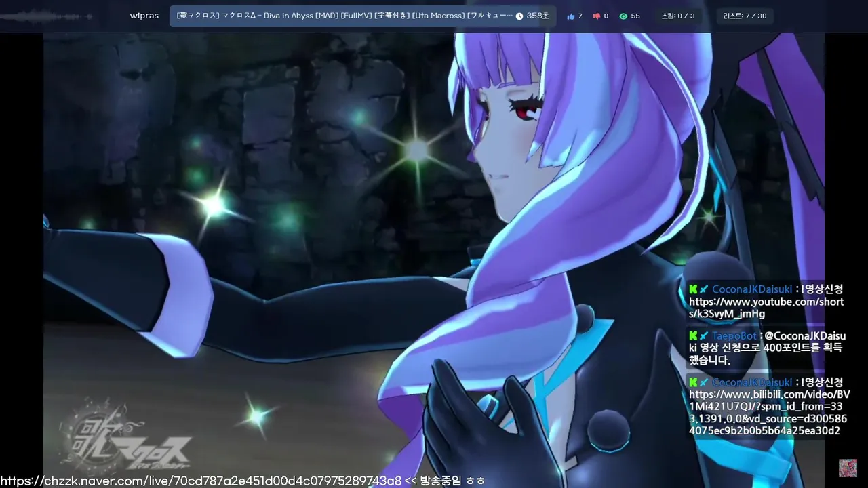Click the 방송중임 ㅎㅎ text at the bottom

452,481
